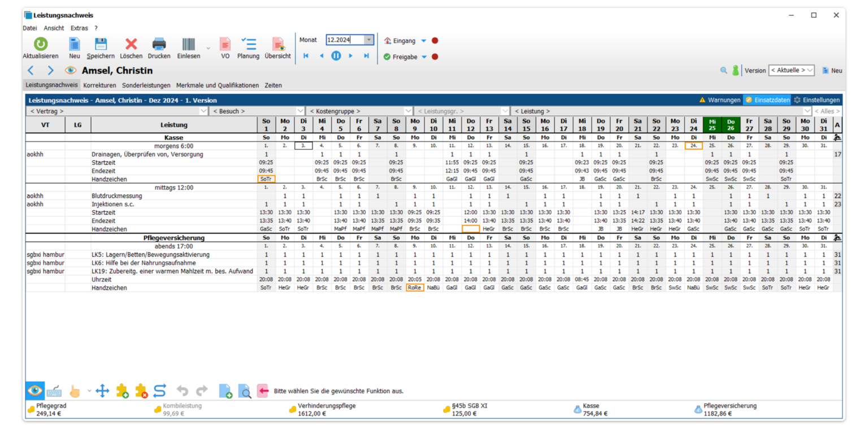The height and width of the screenshot is (440, 868).
Task: Open the Vertrag filter dropdown
Action: [x=116, y=111]
